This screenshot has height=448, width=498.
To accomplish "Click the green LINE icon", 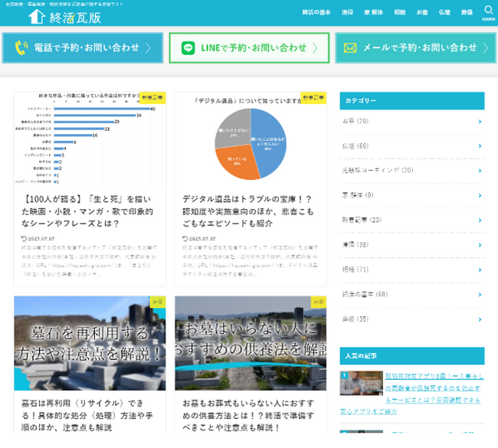I will tap(188, 48).
